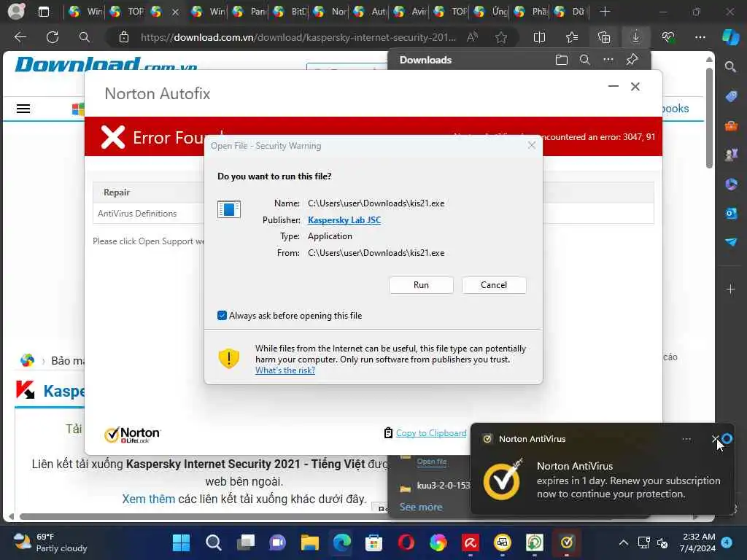Open the sidebar Shopping tag icon
This screenshot has width=747, height=560.
pyautogui.click(x=730, y=96)
